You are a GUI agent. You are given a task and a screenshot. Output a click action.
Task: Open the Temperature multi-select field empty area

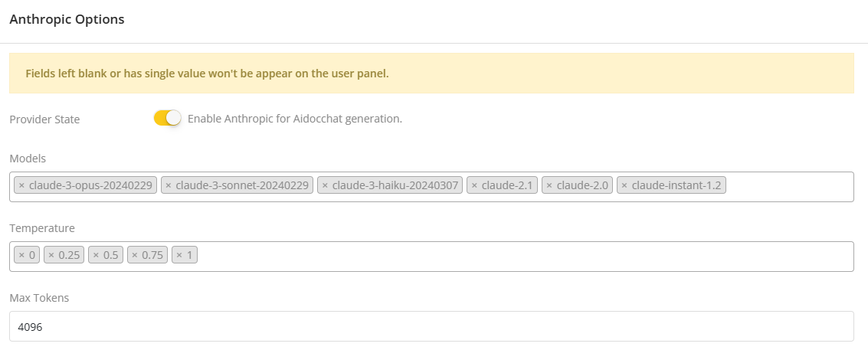click(x=521, y=257)
